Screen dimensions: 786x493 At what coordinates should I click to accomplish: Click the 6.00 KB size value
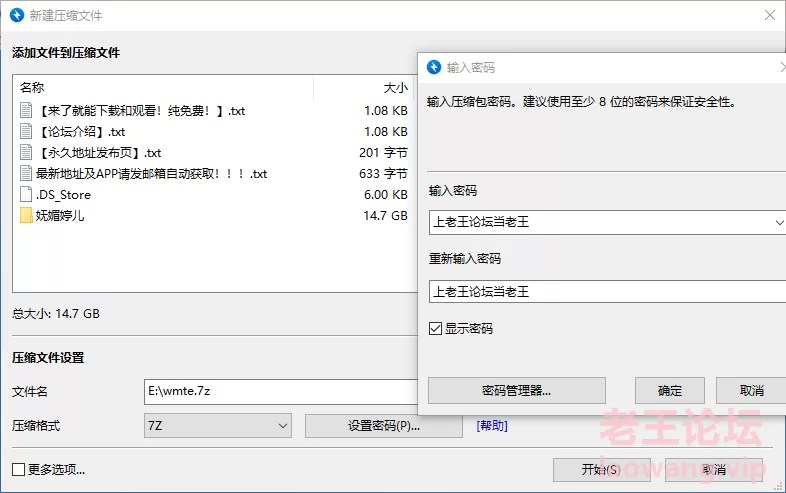(386, 195)
